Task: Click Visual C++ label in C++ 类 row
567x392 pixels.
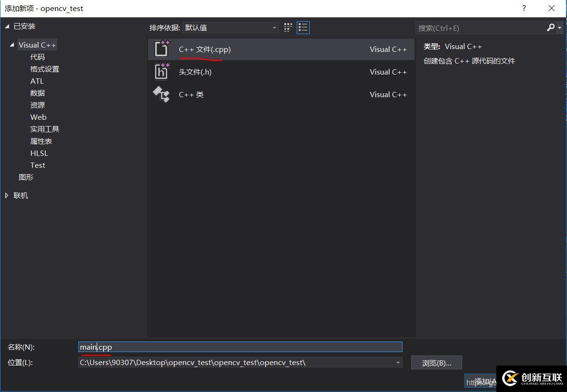Action: [388, 94]
